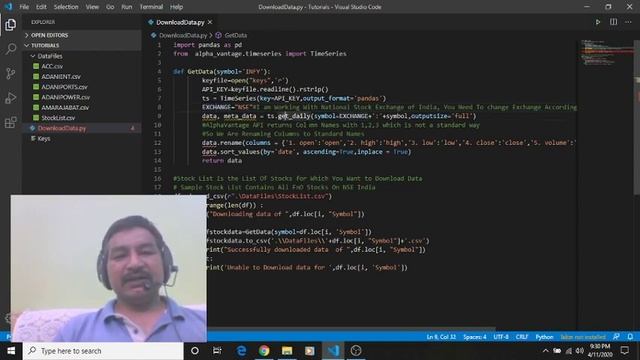Viewport: 640px width, 360px height.
Task: Open File Explorer from taskbar
Action: (287, 351)
